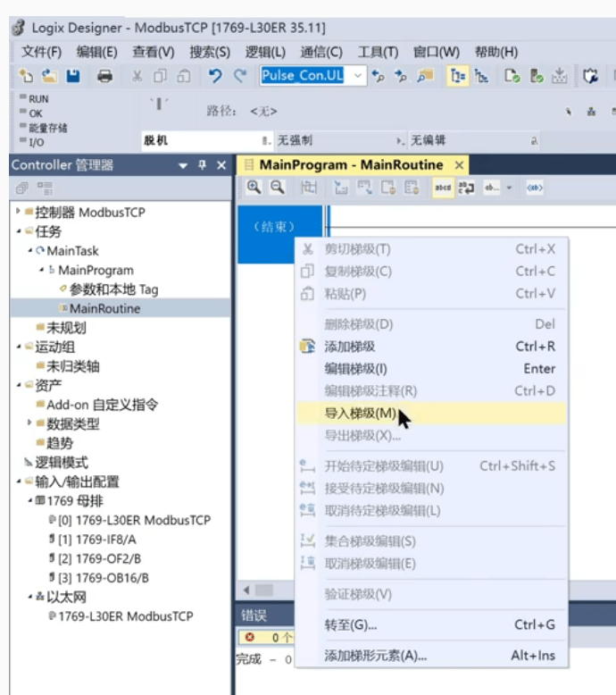
Task: Pin the Controller manager panel
Action: point(203,165)
